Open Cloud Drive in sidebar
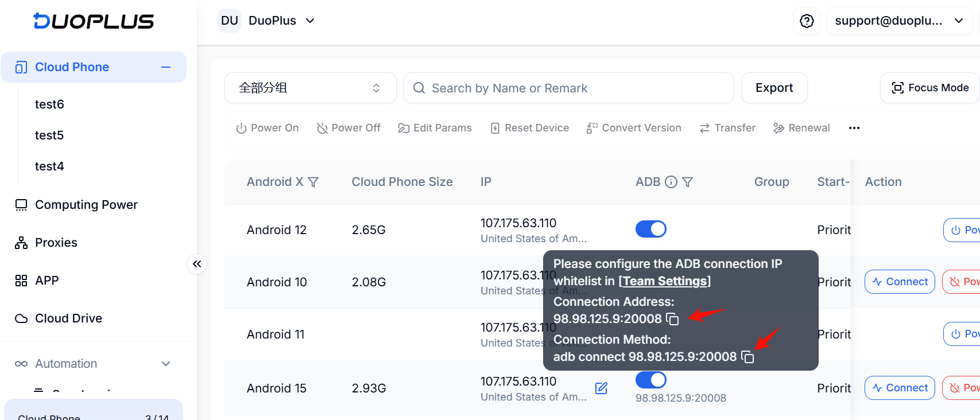 click(x=68, y=318)
